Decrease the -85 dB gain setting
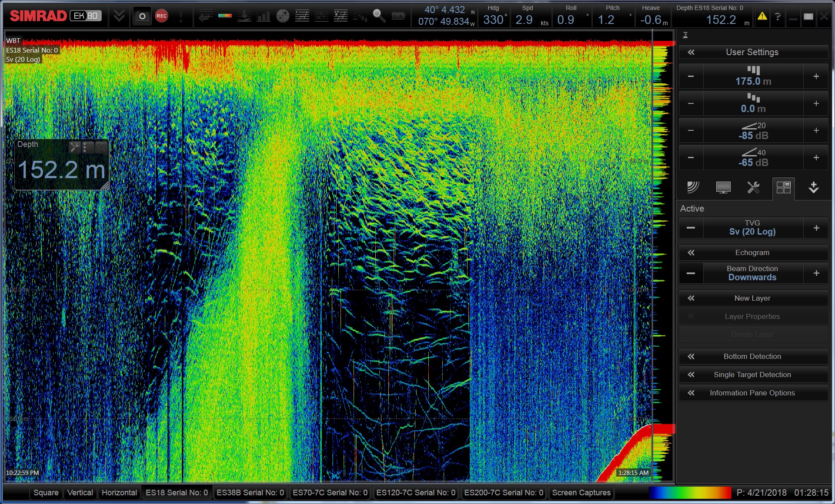 (691, 131)
